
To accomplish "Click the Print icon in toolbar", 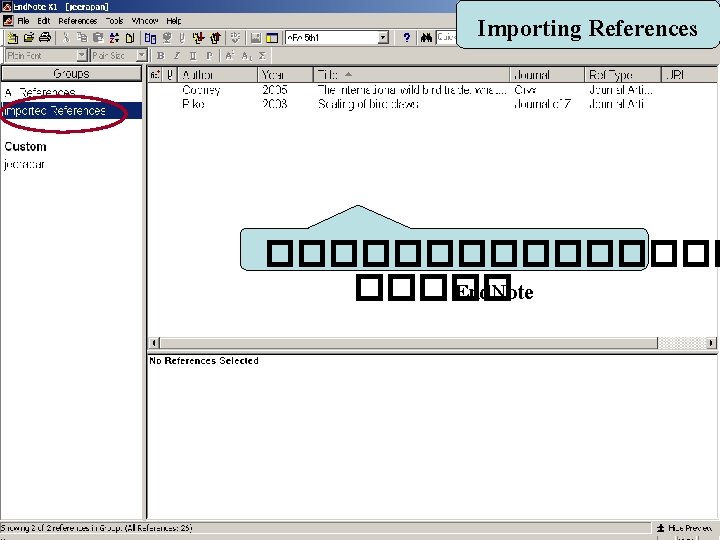I will click(x=45, y=38).
